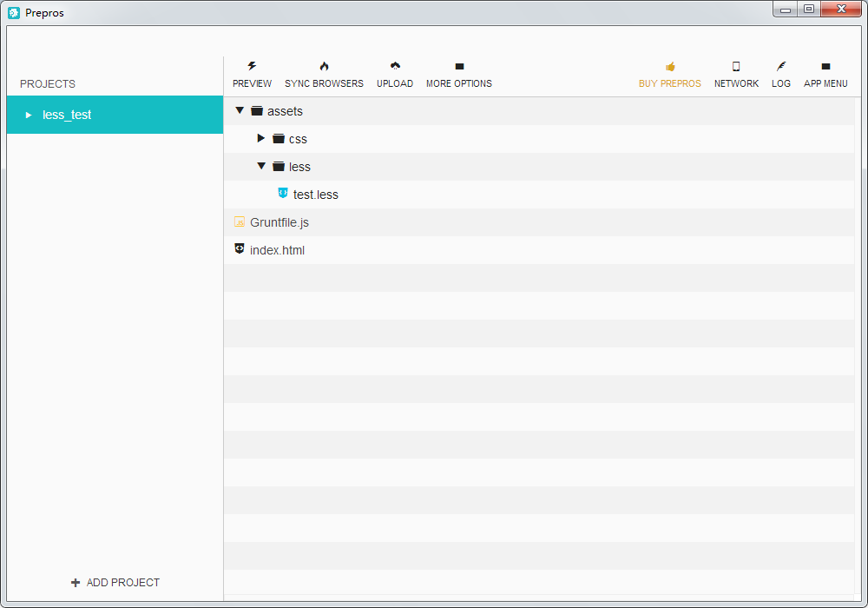This screenshot has height=608, width=868.
Task: Select the assets folder name
Action: click(x=285, y=111)
